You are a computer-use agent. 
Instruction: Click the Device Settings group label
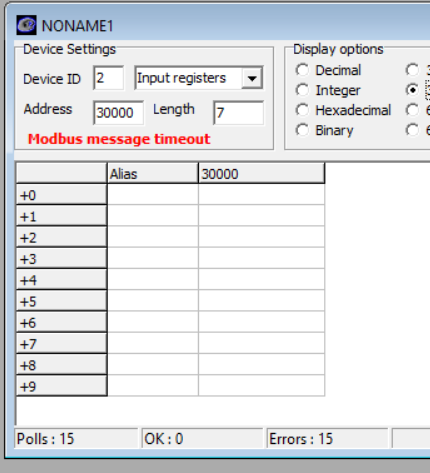pos(69,49)
